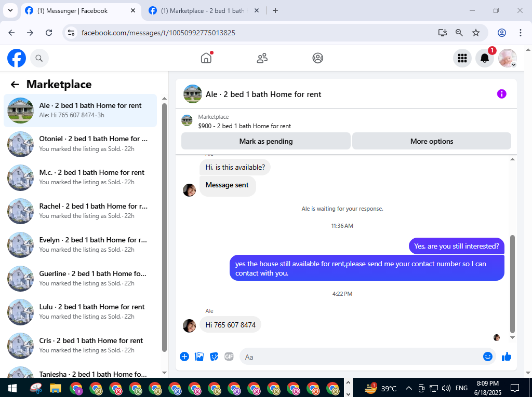Open the M.c. conversation

tap(81, 177)
